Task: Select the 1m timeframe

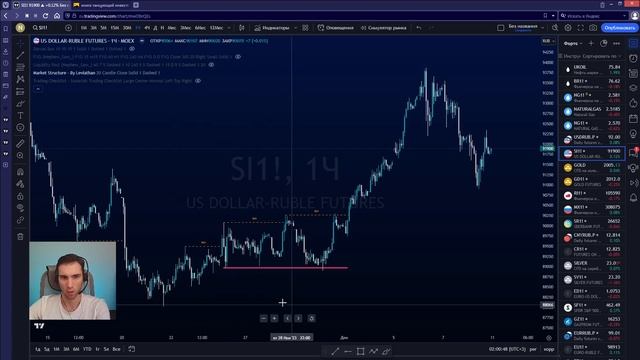Action: pos(84,28)
